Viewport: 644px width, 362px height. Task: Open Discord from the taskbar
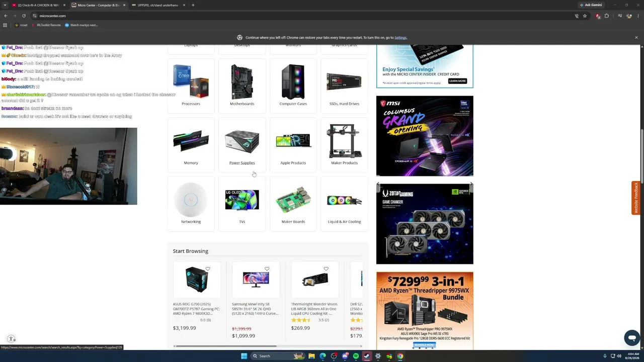click(x=345, y=356)
